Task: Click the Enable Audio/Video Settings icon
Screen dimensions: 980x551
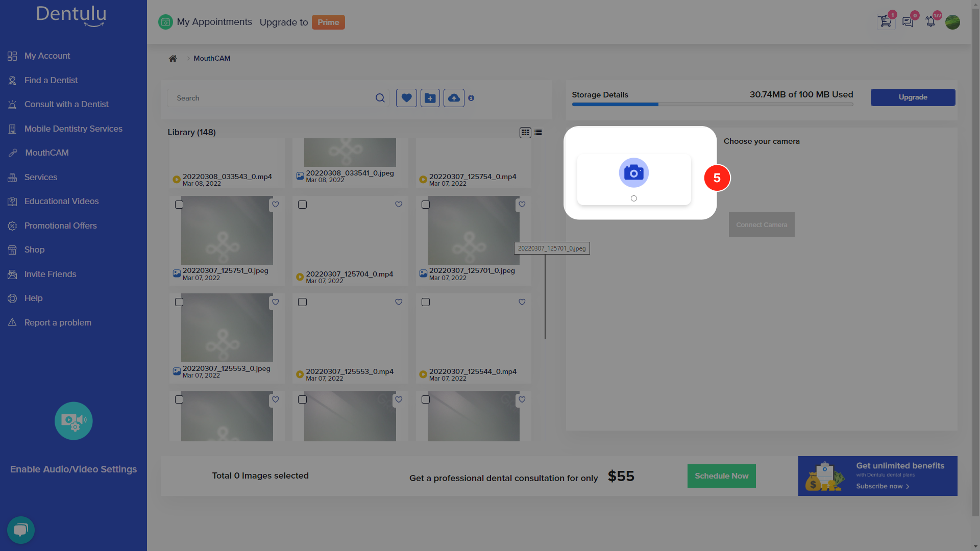Action: 73,420
